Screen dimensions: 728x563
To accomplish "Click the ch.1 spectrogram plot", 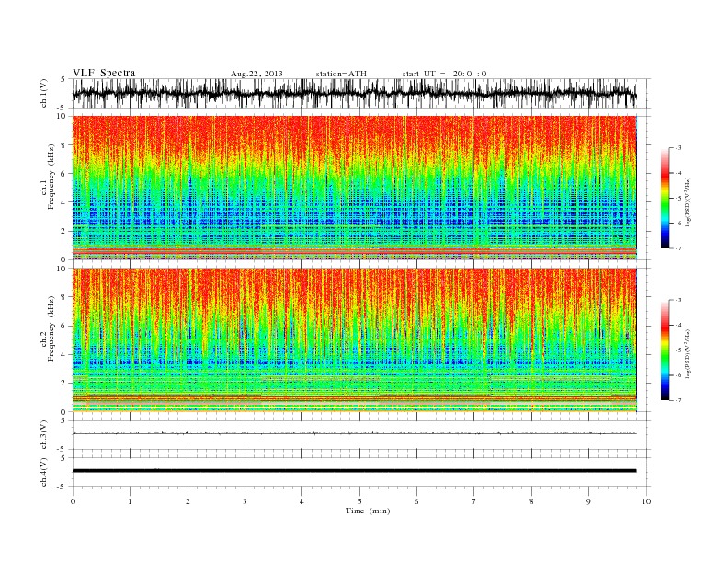I will coord(355,188).
